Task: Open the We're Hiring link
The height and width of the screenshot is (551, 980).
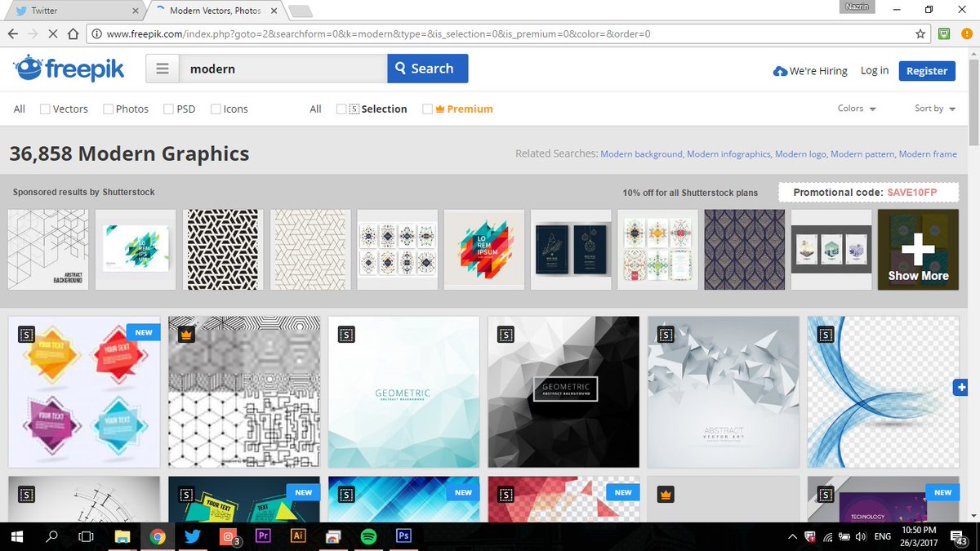Action: coord(810,71)
